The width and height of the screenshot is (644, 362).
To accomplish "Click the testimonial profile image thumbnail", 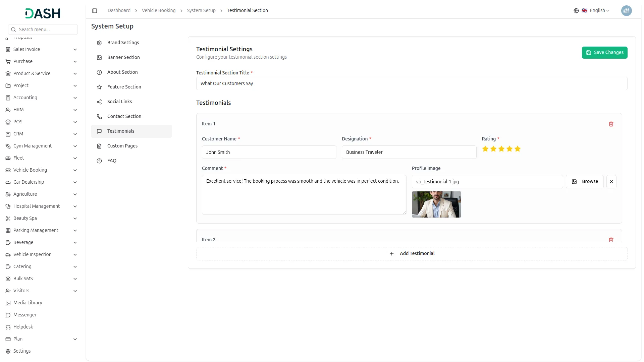I will pyautogui.click(x=436, y=204).
